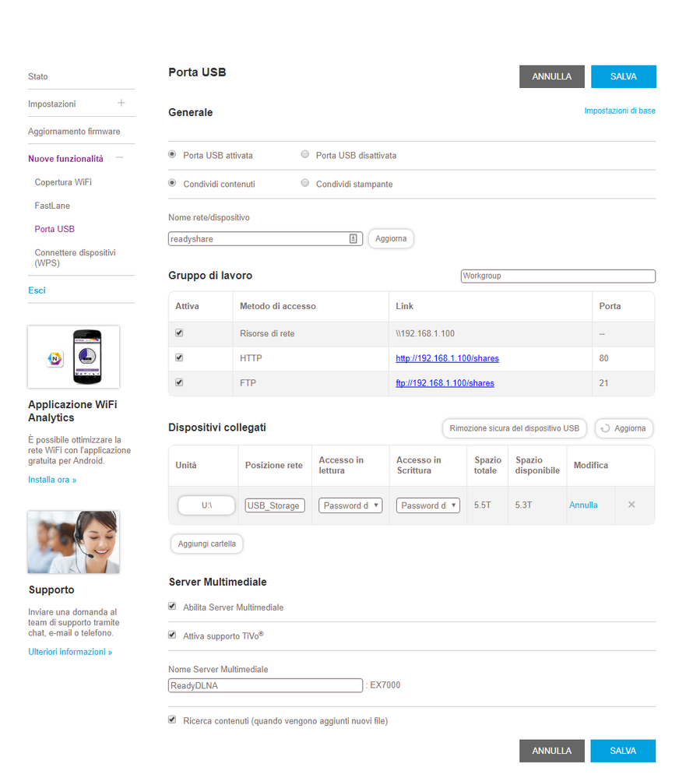Click the WiFi Analytics phone image
Image resolution: width=700 pixels, height=778 pixels.
coord(73,357)
